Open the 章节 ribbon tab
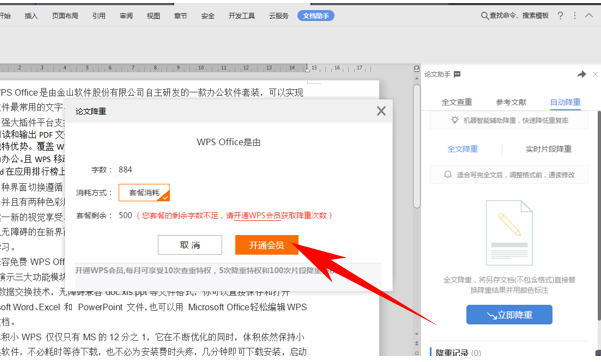The height and width of the screenshot is (362, 601). point(181,16)
